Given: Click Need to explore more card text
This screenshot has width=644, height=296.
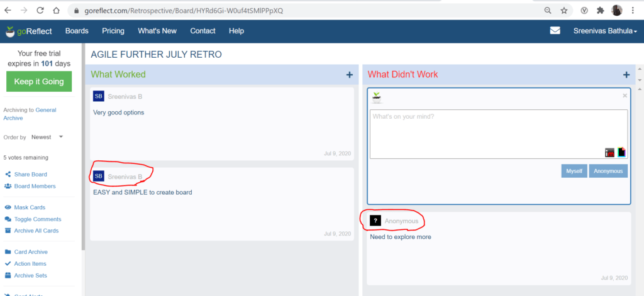Looking at the screenshot, I should point(401,237).
